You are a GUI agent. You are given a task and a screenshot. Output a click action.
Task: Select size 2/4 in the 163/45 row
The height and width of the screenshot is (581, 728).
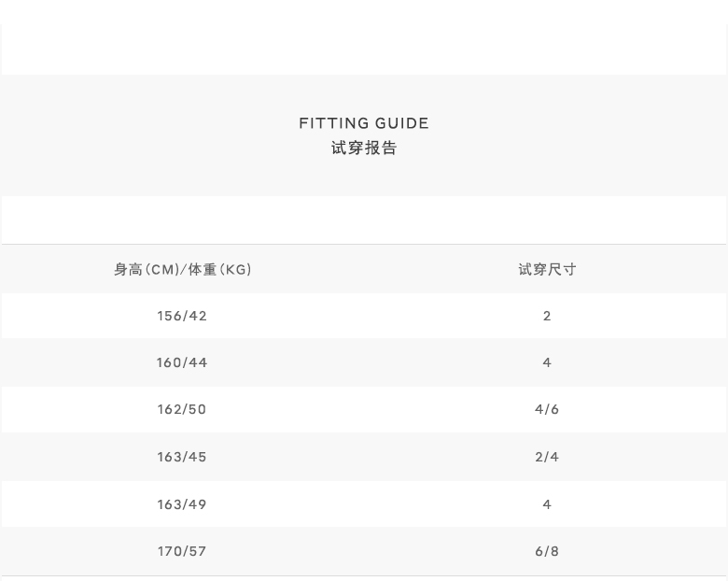[547, 457]
